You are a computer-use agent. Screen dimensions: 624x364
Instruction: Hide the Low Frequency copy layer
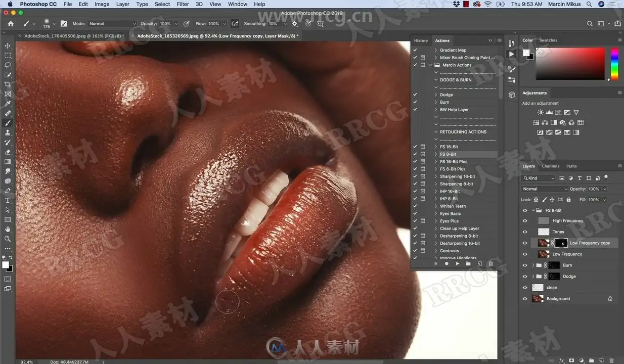coord(525,243)
